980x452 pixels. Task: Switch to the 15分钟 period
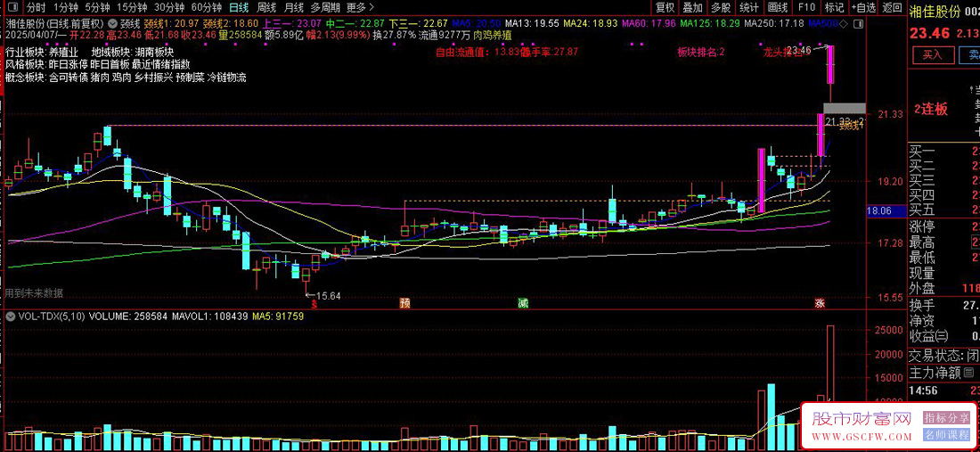133,7
